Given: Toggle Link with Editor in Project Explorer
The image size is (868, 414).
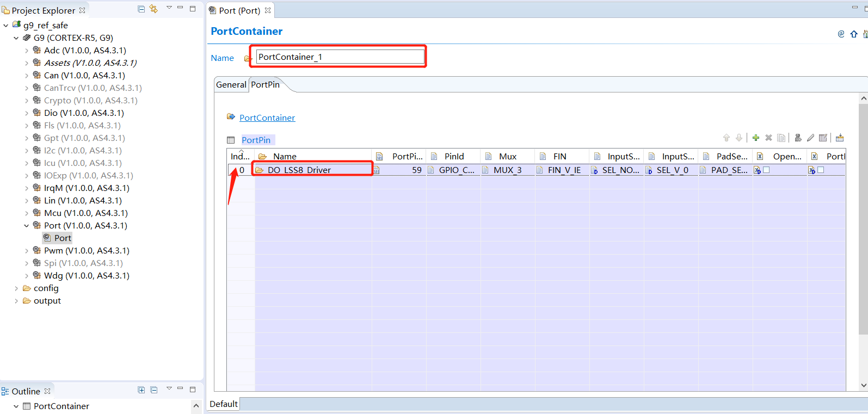Looking at the screenshot, I should pos(153,9).
